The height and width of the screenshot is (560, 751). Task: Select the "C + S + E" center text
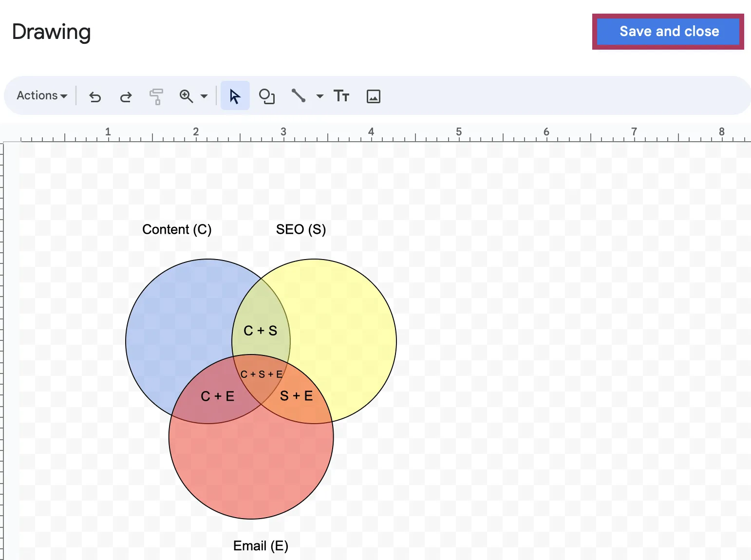point(262,374)
